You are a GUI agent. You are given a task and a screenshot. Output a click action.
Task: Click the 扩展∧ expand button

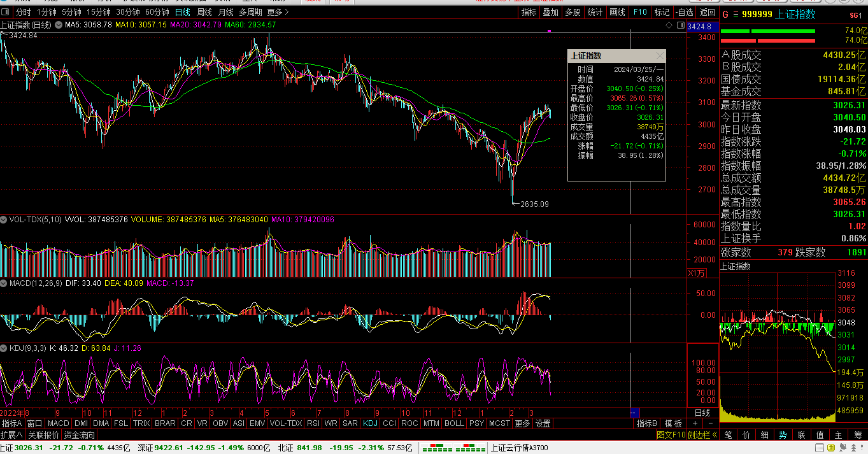tap(11, 435)
